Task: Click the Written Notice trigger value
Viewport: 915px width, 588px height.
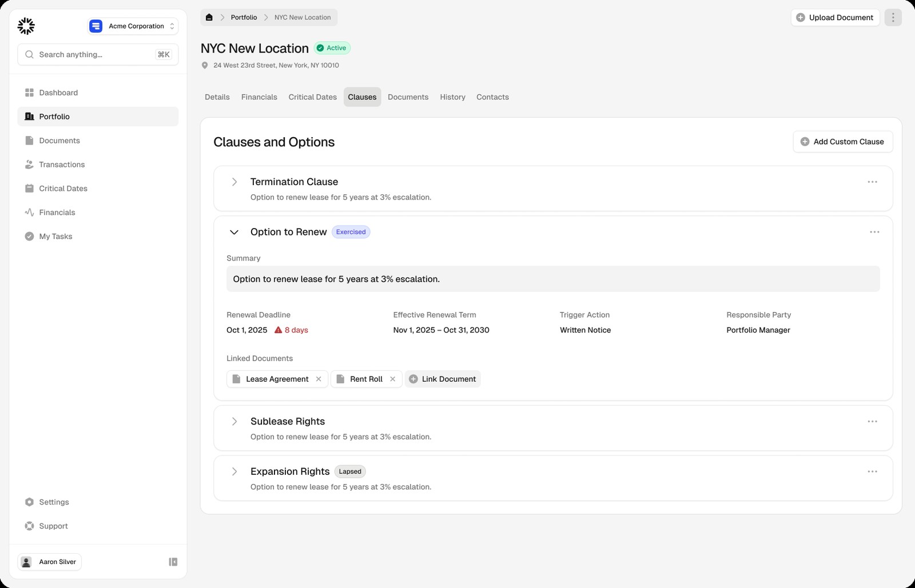Action: click(x=586, y=330)
